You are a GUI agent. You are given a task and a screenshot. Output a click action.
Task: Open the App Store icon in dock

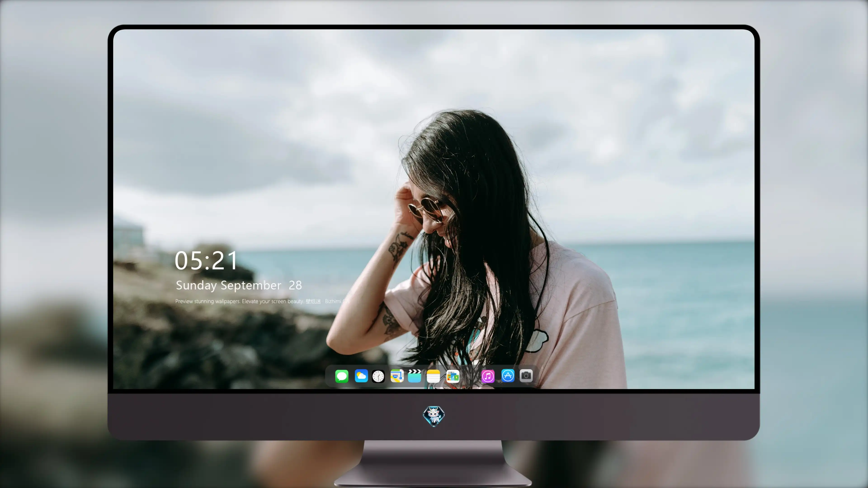[508, 375]
